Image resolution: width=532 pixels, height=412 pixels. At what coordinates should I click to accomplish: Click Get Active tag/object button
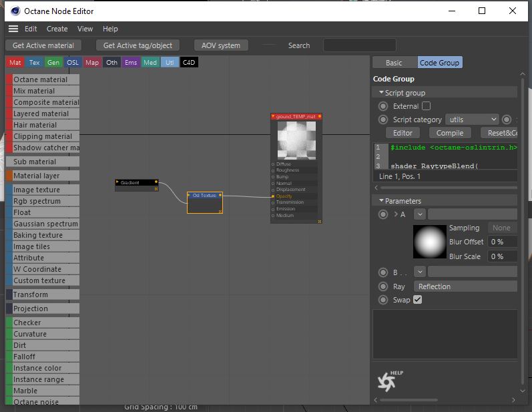click(138, 45)
